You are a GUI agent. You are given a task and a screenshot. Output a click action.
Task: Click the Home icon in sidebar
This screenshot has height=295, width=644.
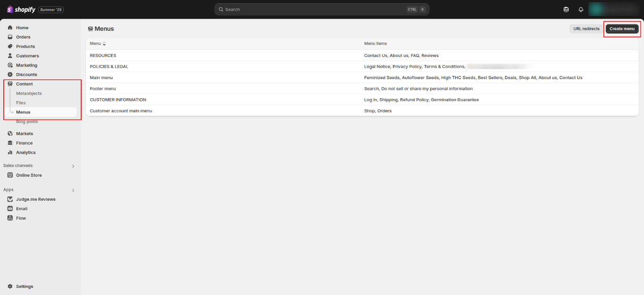(x=10, y=28)
